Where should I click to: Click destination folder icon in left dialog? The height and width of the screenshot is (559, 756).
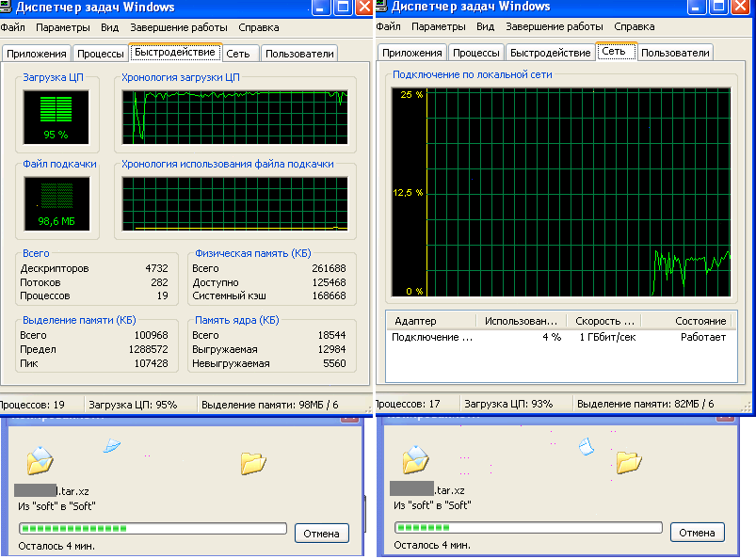pyautogui.click(x=253, y=463)
